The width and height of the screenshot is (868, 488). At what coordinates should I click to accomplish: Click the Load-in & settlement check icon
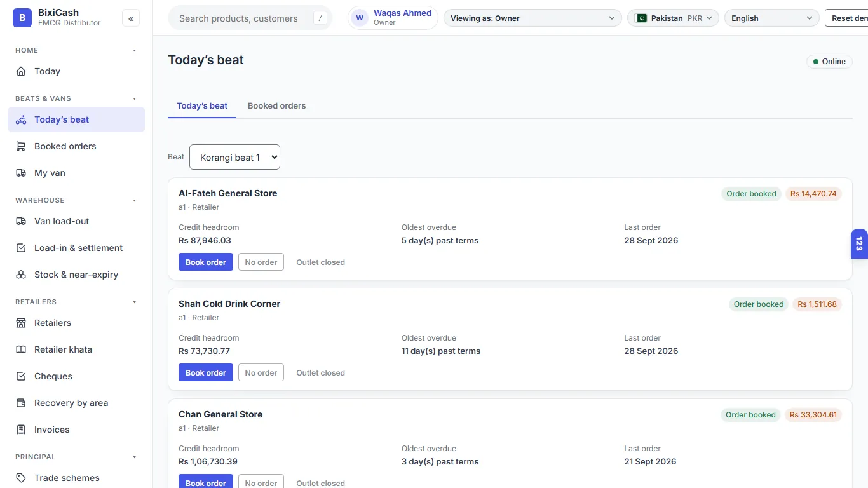click(21, 248)
